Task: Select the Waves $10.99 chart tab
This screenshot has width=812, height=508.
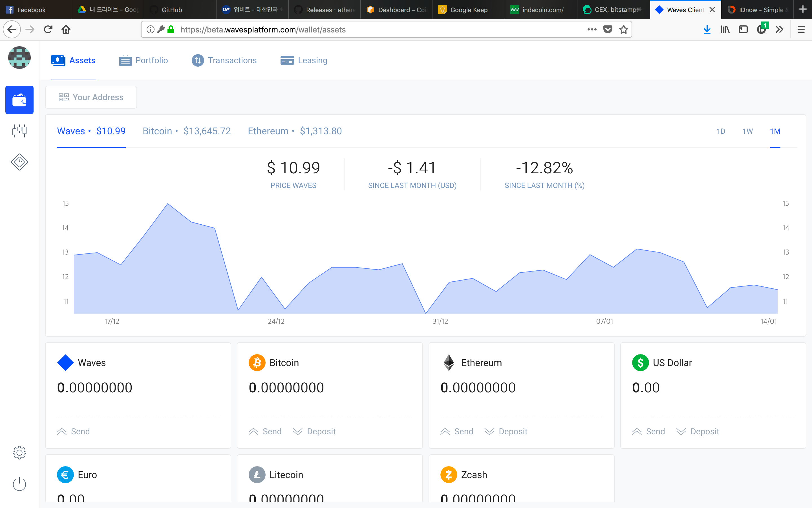Action: 91,131
